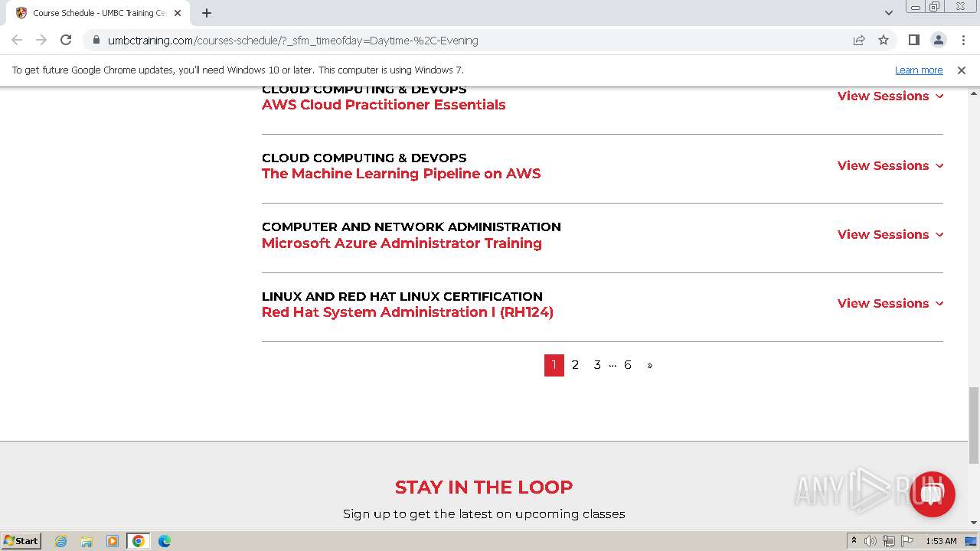Open Chrome three-dot menu
Viewport: 980px width, 551px height.
[x=962, y=40]
